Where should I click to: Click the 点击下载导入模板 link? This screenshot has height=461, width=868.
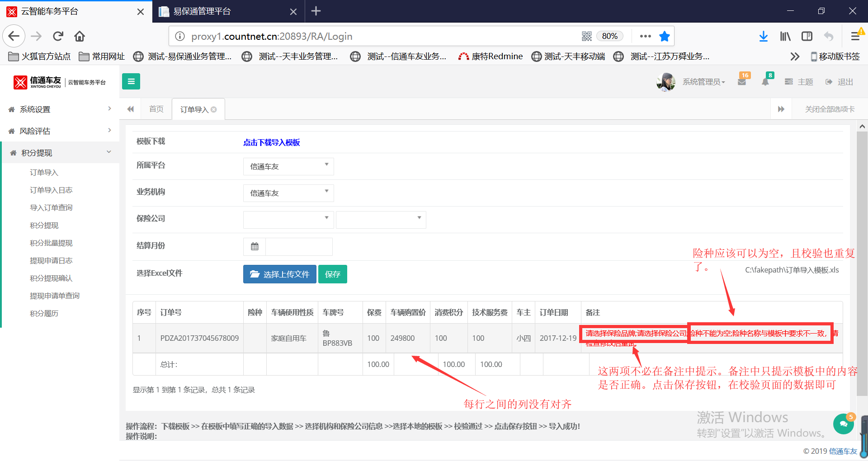coord(272,142)
